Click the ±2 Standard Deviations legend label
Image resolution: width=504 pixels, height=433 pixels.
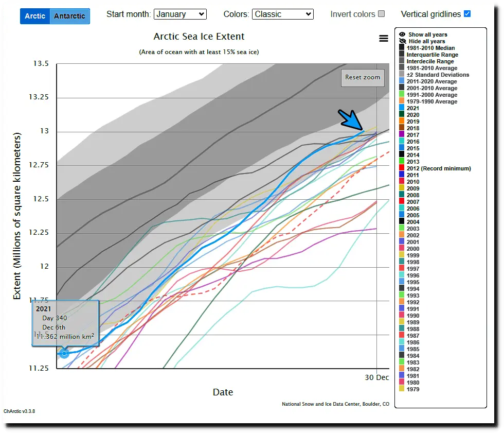coord(438,75)
